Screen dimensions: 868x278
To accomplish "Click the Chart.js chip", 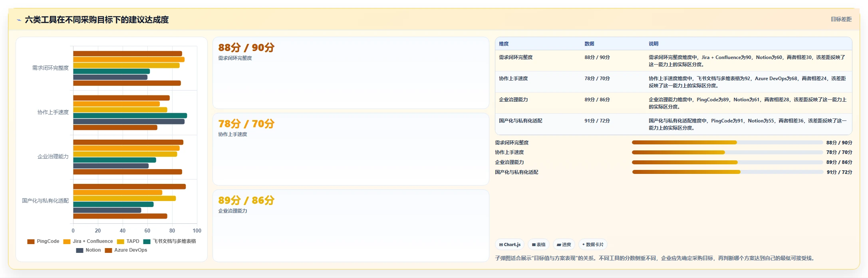I will (510, 244).
